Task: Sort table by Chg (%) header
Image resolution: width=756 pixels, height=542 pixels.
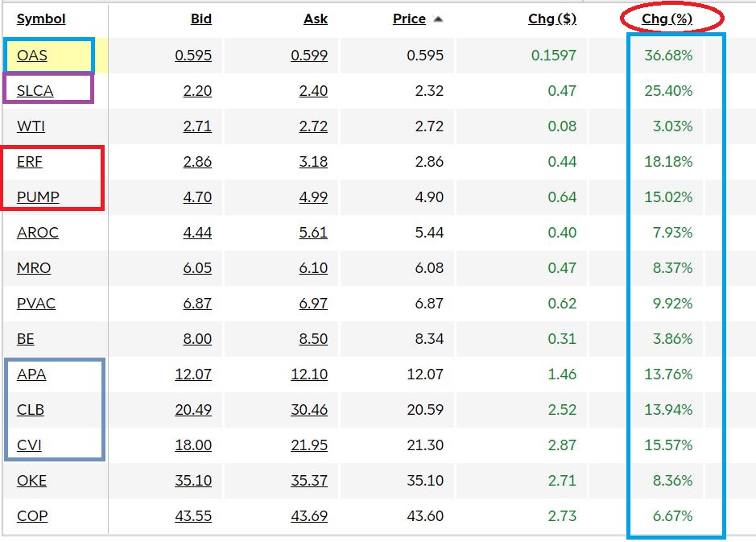Action: (x=667, y=19)
